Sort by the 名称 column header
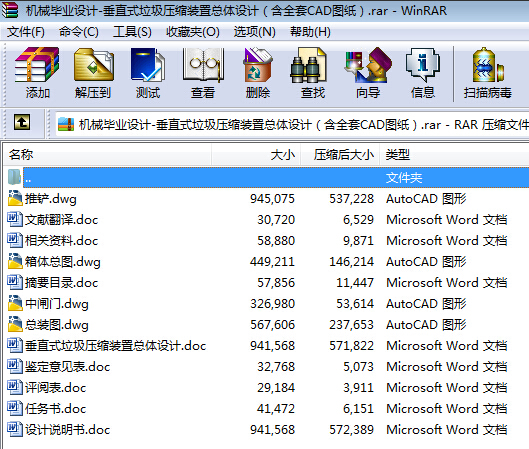Screen dimensions: 529x449 108,155
